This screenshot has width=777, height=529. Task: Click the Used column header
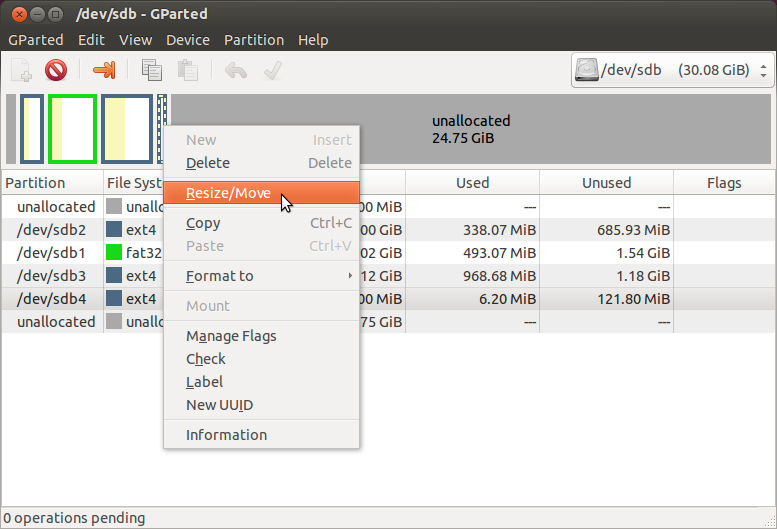(472, 183)
